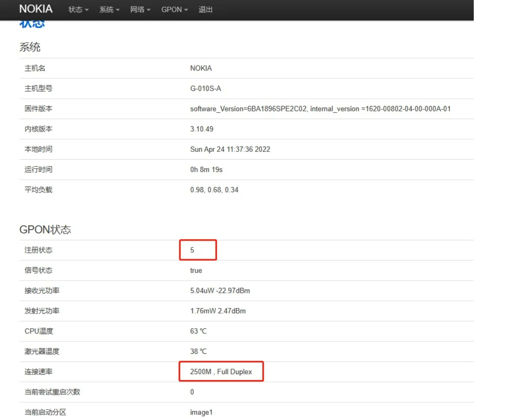Click kernel version 3.10.49
Viewport: 522px width, 420px height.
[202, 129]
